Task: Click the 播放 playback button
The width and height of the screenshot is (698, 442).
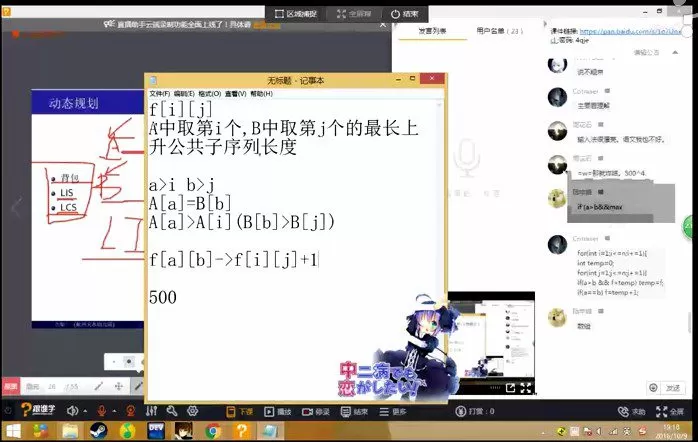Action: [277, 412]
